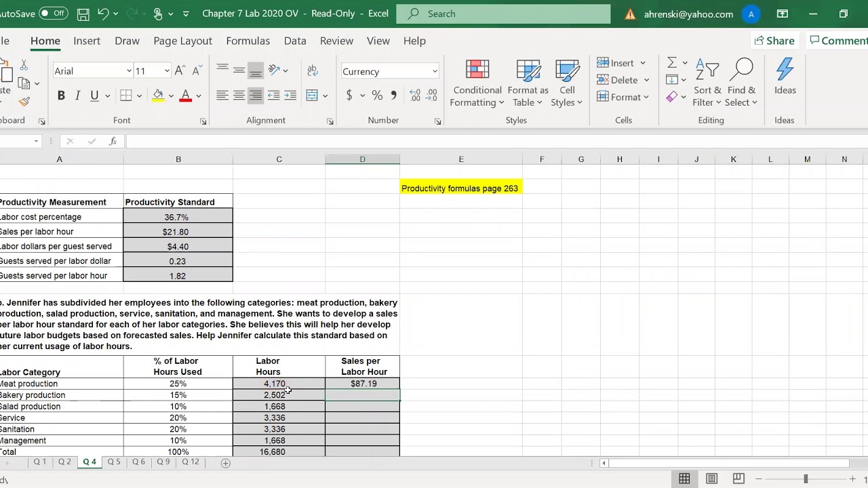
Task: Open Conditional Formatting menu
Action: [x=477, y=84]
